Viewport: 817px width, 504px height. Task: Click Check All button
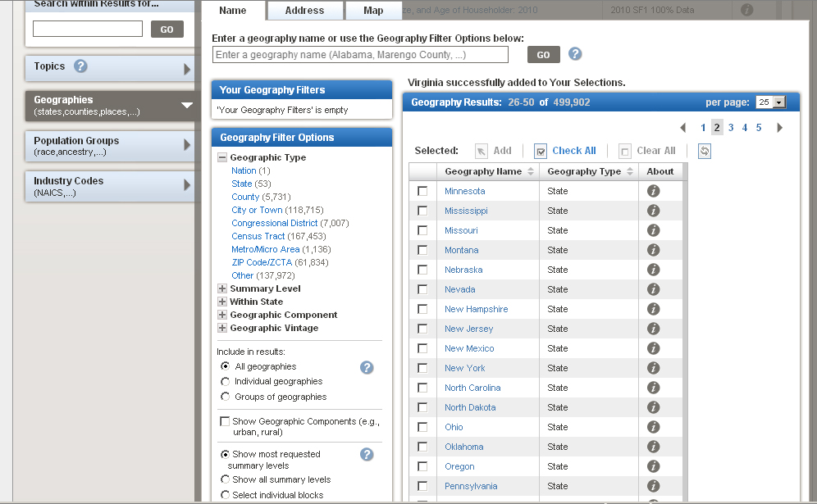(565, 151)
